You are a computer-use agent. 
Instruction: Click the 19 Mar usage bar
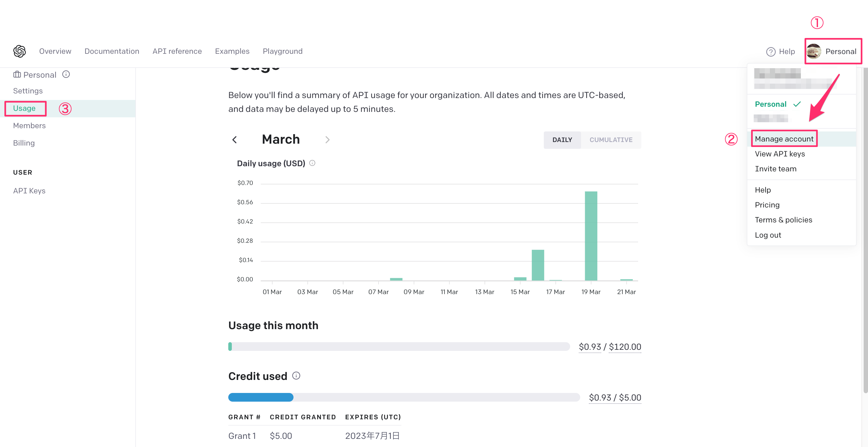tap(591, 236)
